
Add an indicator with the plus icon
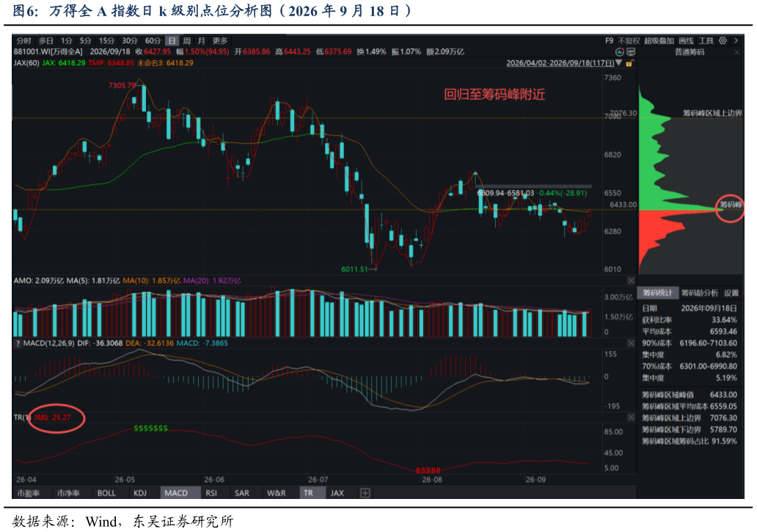click(365, 493)
